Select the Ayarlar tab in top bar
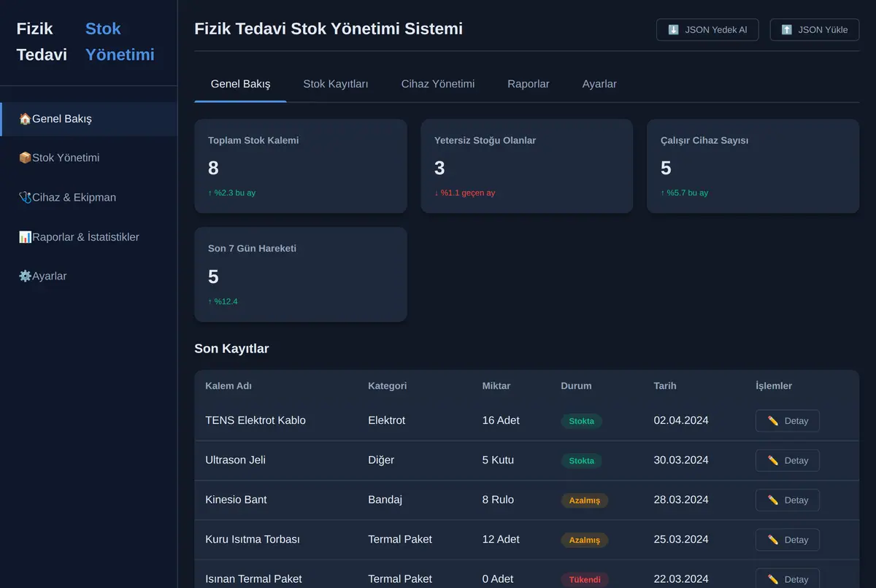This screenshot has width=876, height=588. click(x=599, y=84)
